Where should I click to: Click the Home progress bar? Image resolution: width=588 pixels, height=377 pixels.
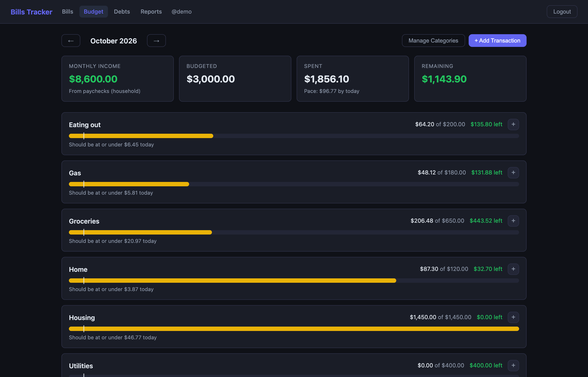294,281
